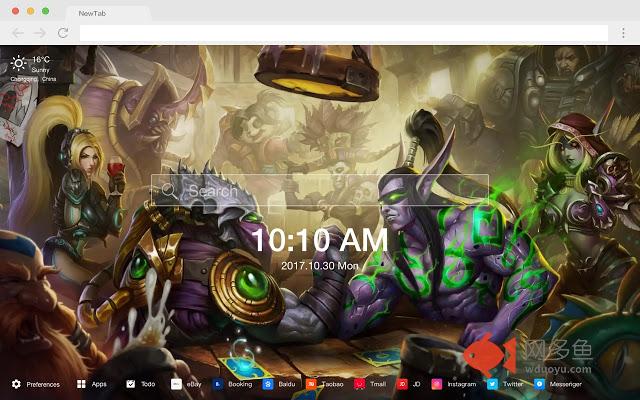Open the Baidu shortcut icon

tap(268, 384)
